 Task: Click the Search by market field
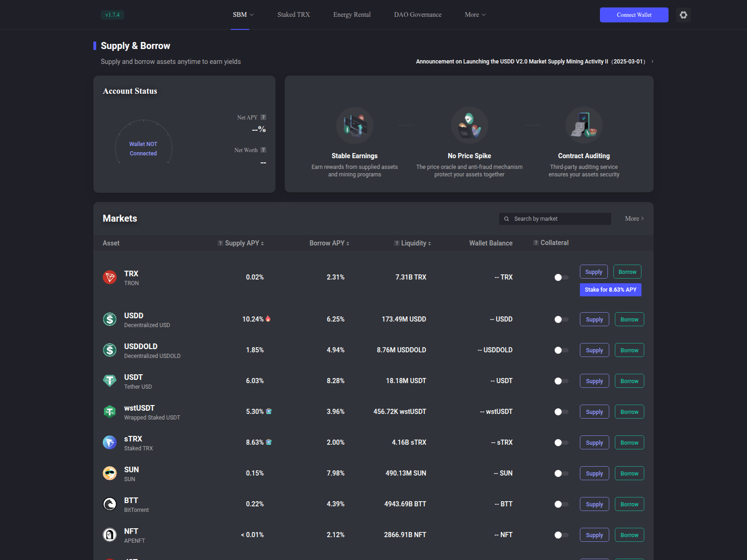555,219
